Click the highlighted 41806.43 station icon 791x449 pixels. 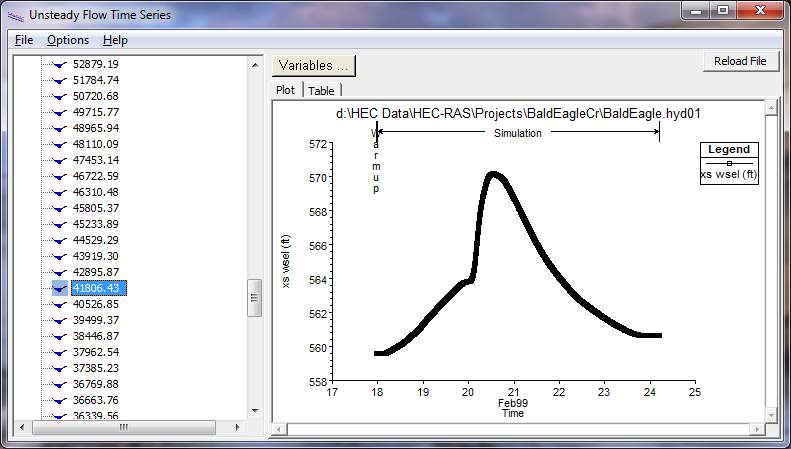click(60, 288)
